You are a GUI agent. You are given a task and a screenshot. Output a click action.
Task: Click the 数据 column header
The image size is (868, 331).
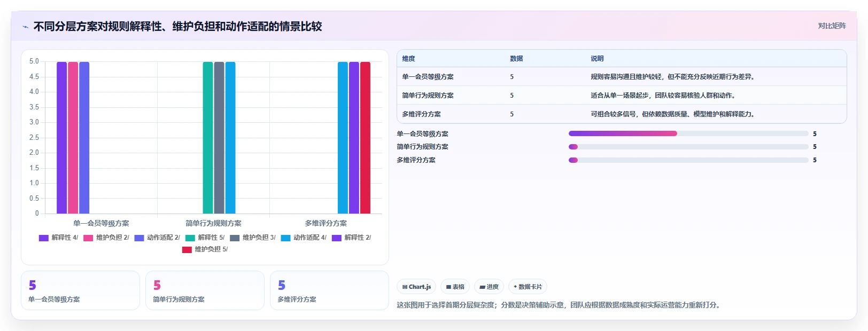pos(516,59)
